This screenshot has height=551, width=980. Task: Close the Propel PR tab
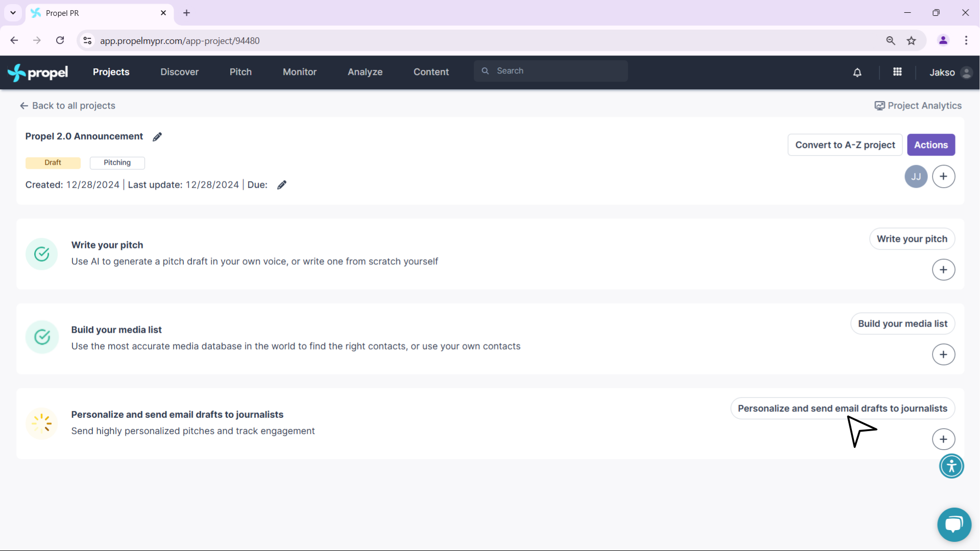point(163,13)
